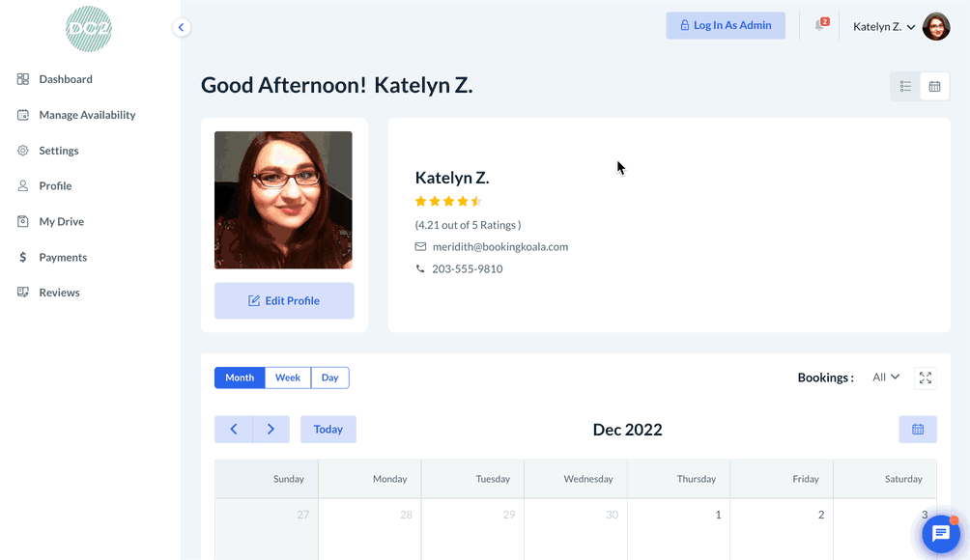Click the Thursday column header
The width and height of the screenshot is (970, 560).
[678, 479]
